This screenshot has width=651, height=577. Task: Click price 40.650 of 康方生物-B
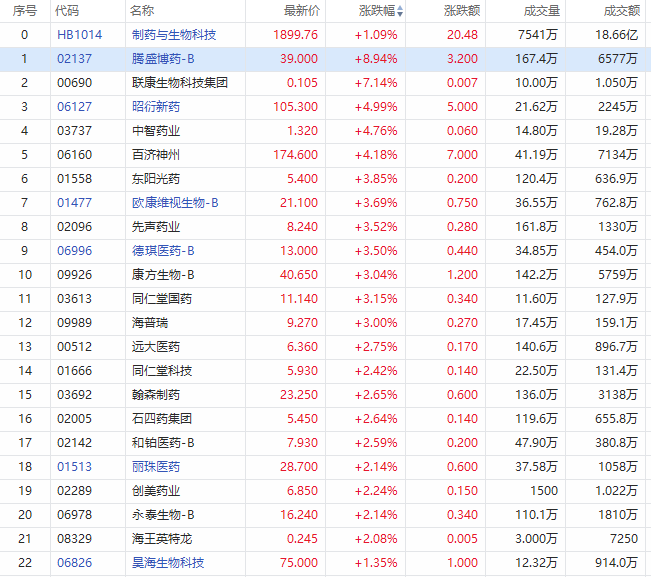click(299, 275)
